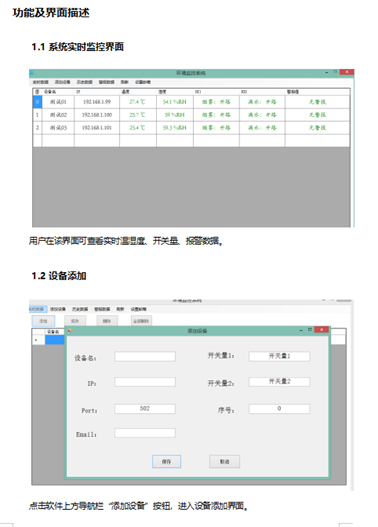The image size is (378, 527).
Task: Select row header 0 in monitoring table
Action: tap(37, 102)
